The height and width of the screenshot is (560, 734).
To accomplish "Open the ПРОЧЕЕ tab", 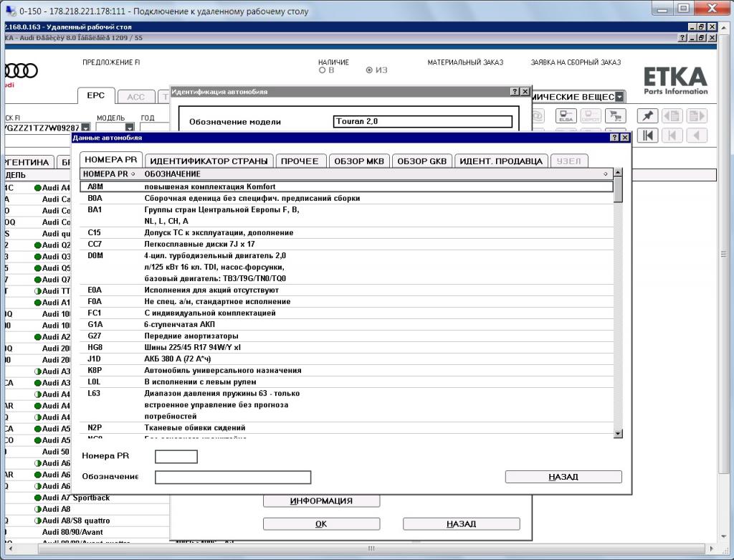I will coord(300,161).
